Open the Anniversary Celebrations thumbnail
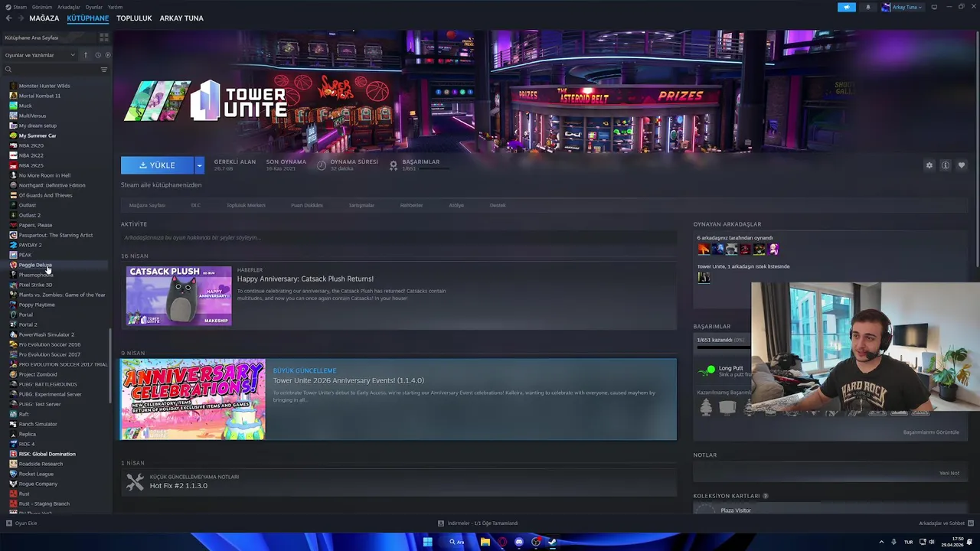Screen dimensions: 980x551 pyautogui.click(x=193, y=399)
